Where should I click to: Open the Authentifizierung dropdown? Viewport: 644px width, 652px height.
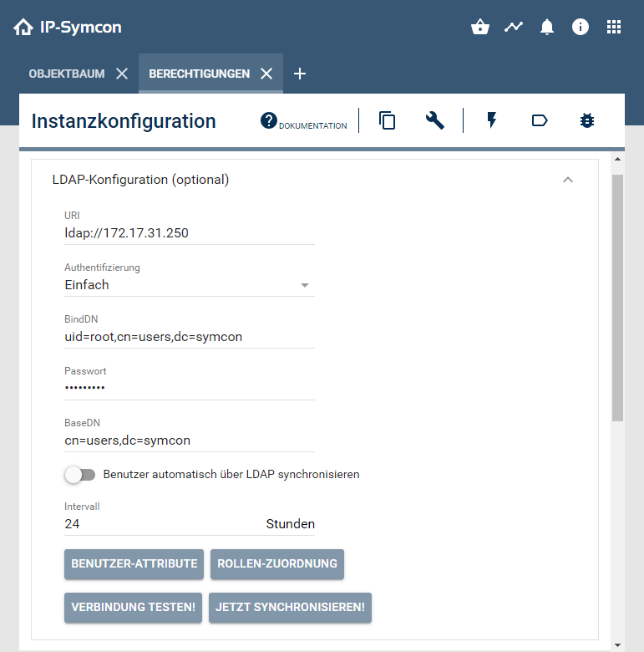pyautogui.click(x=189, y=285)
